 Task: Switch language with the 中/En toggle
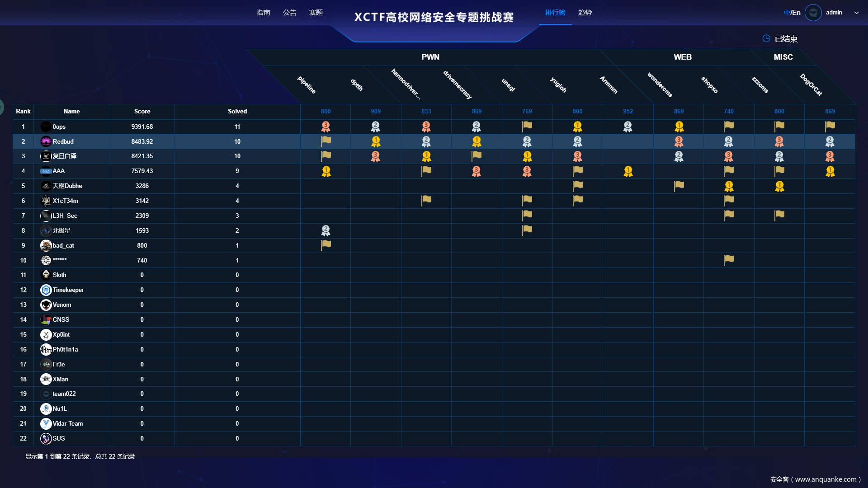pyautogui.click(x=791, y=12)
